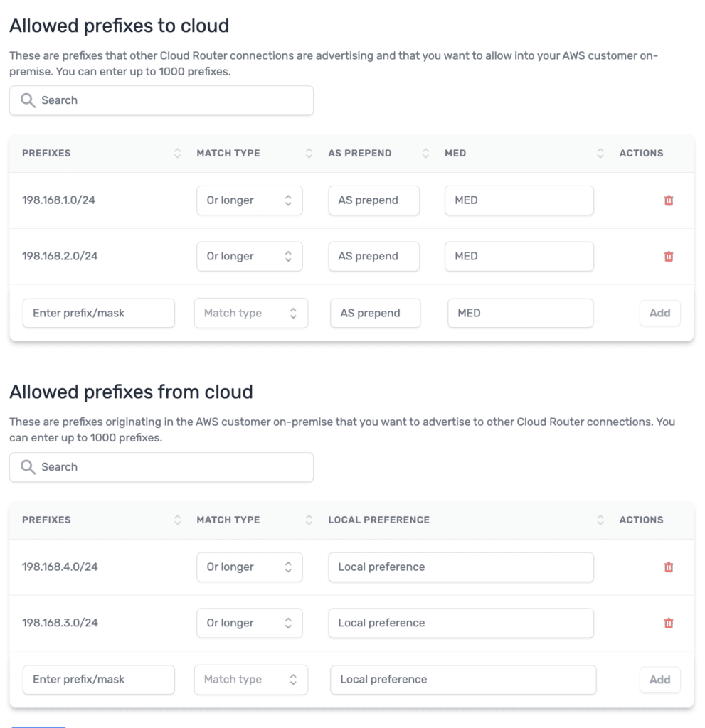705x728 pixels.
Task: Click the Enter prefix/mask field in the top table
Action: (x=98, y=313)
